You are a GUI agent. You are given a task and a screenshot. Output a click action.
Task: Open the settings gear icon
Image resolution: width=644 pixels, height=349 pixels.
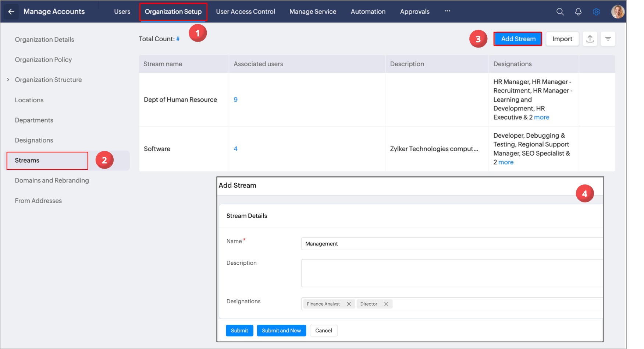(x=596, y=12)
